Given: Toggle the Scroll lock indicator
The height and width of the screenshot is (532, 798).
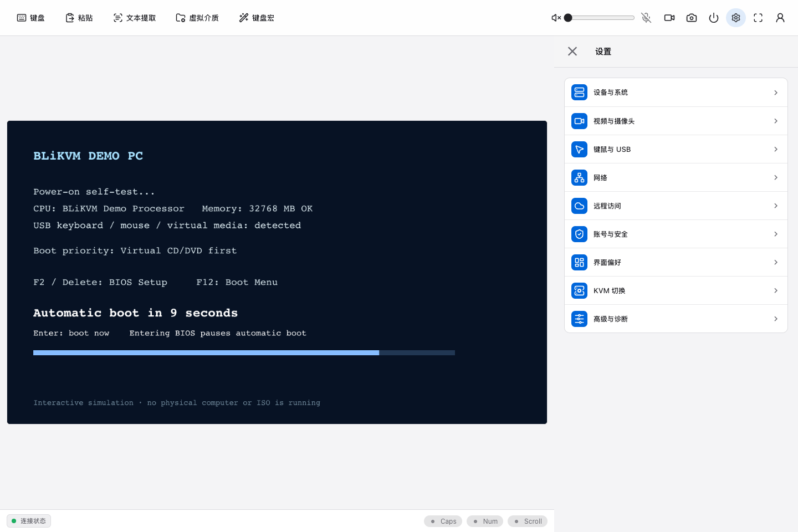Looking at the screenshot, I should (x=528, y=521).
